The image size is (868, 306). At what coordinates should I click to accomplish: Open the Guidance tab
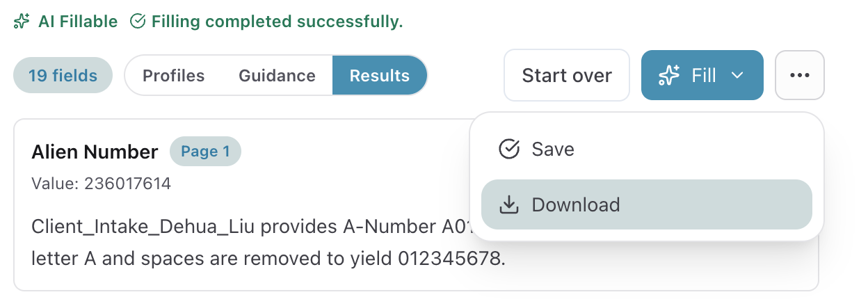click(277, 75)
